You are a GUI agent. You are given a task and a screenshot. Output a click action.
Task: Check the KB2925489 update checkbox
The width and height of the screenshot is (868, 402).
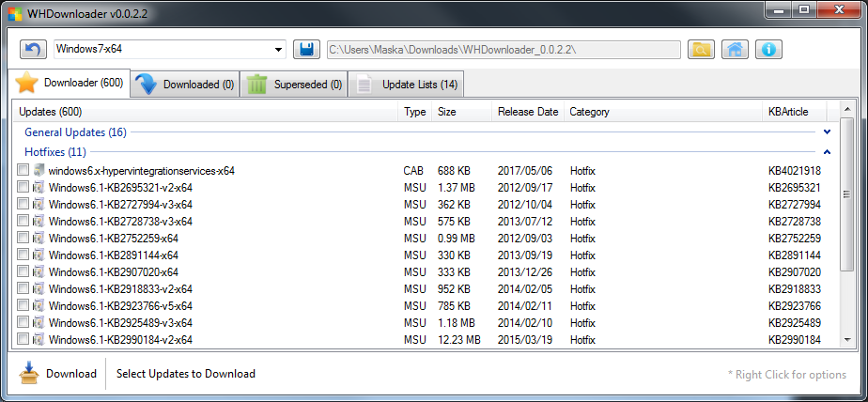pos(23,322)
